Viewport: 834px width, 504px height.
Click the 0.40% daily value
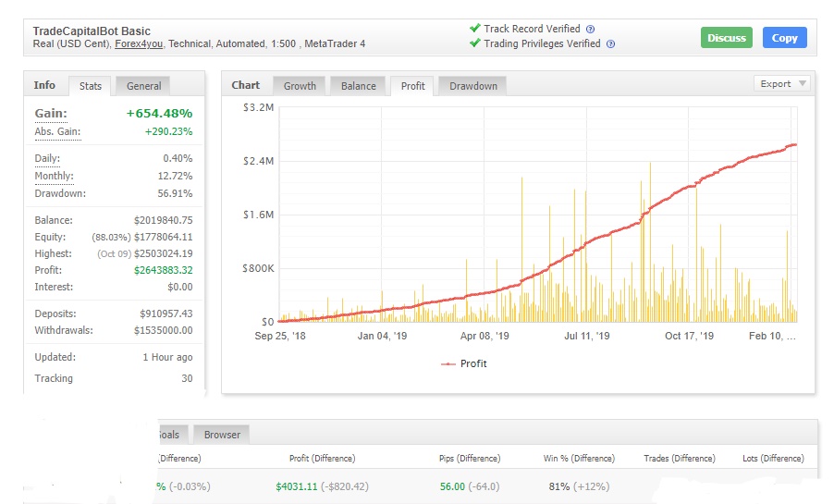point(178,158)
